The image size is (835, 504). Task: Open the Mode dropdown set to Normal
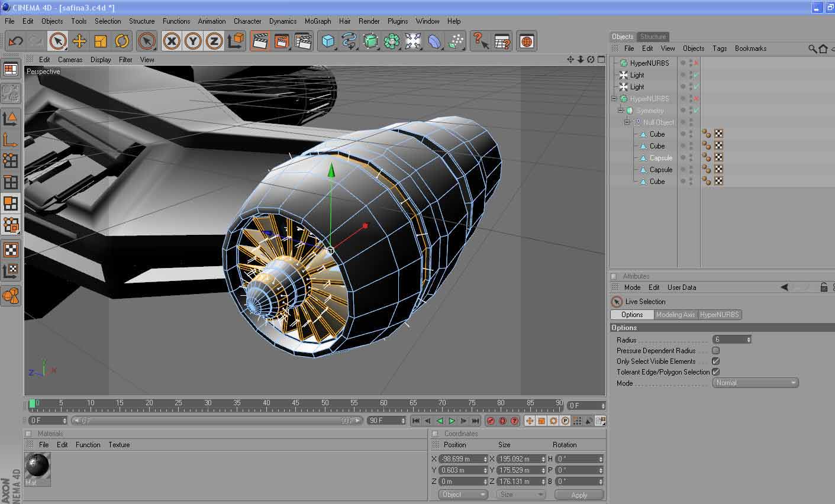(755, 383)
